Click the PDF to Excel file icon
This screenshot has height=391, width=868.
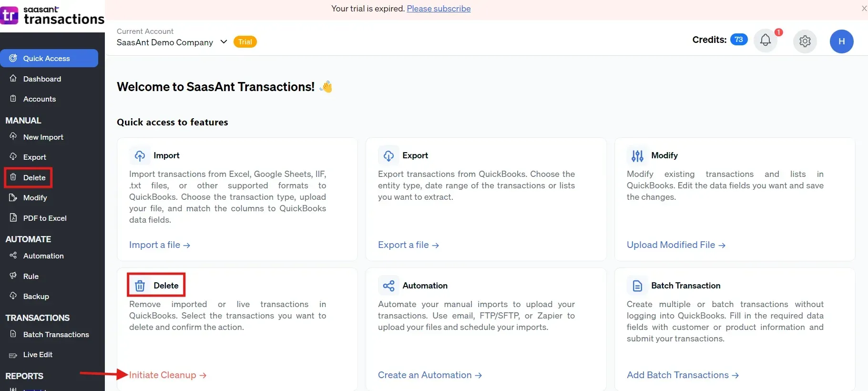point(13,217)
